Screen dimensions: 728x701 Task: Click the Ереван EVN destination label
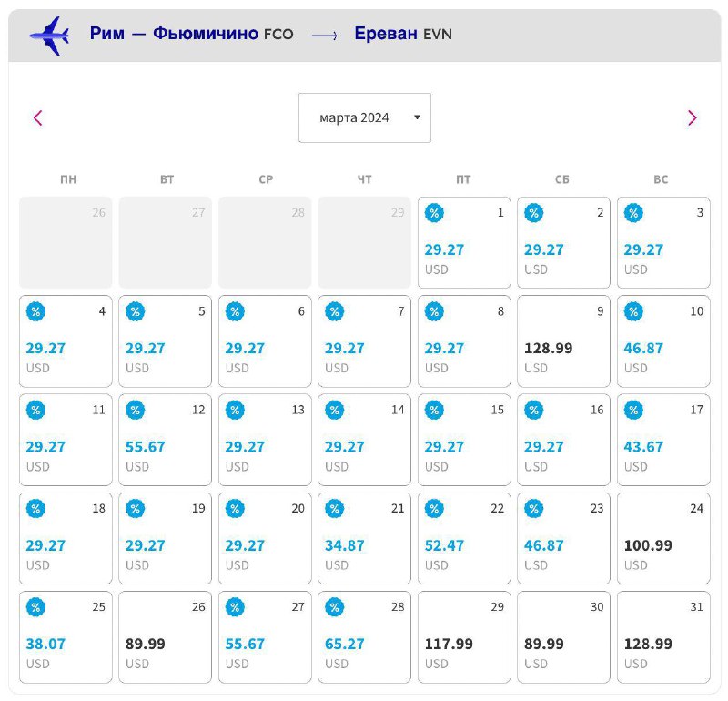(403, 34)
